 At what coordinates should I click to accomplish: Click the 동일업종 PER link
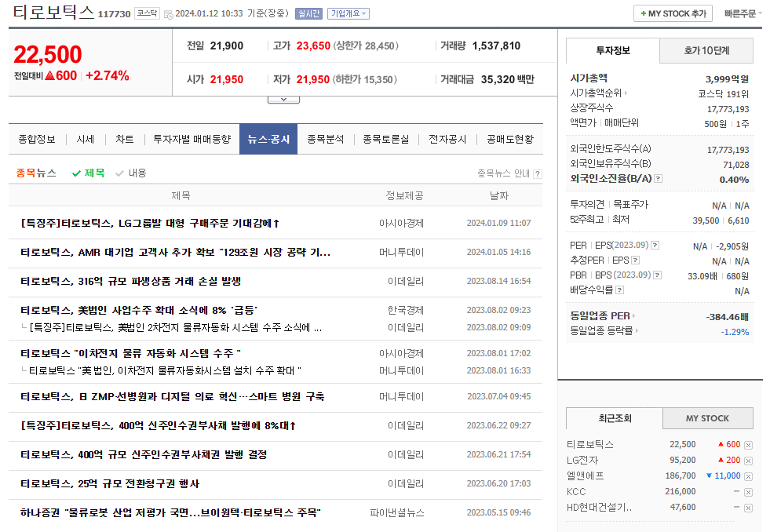[x=600, y=315]
